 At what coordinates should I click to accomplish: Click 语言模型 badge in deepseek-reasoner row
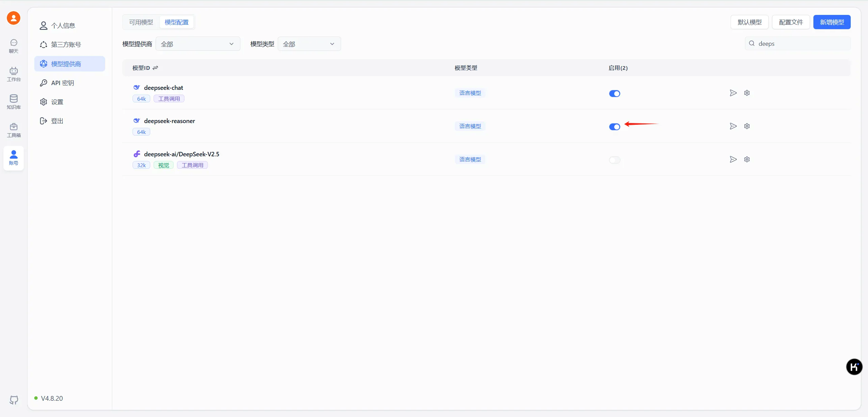(x=470, y=126)
